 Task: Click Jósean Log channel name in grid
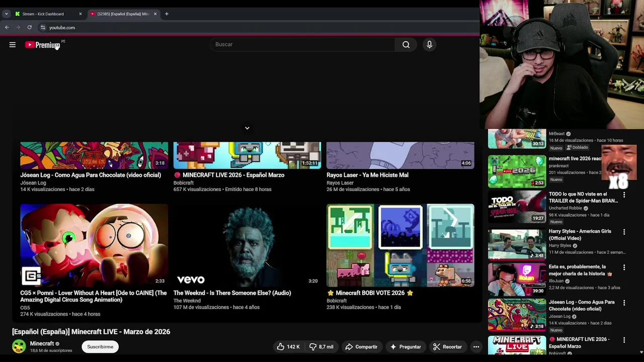coord(33,183)
